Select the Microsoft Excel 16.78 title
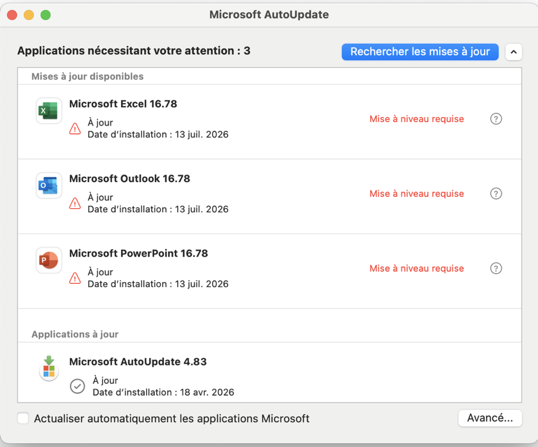 pos(123,104)
